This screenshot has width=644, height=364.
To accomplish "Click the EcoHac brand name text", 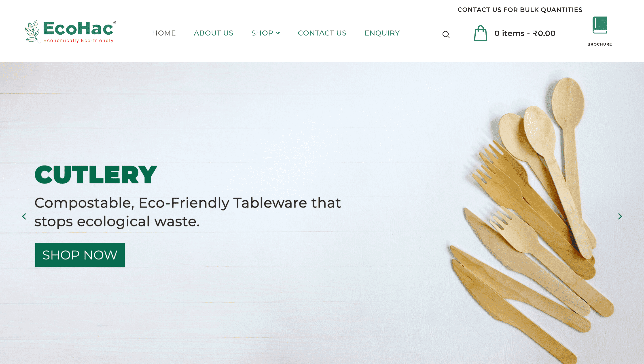I will (78, 28).
